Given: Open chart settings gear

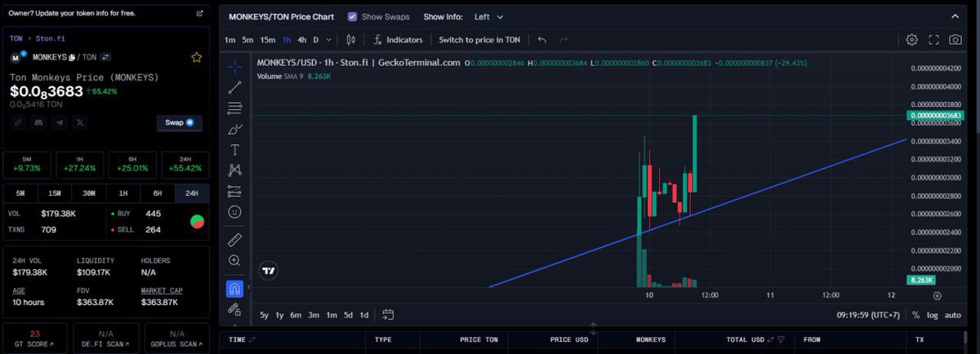Looking at the screenshot, I should (x=912, y=39).
